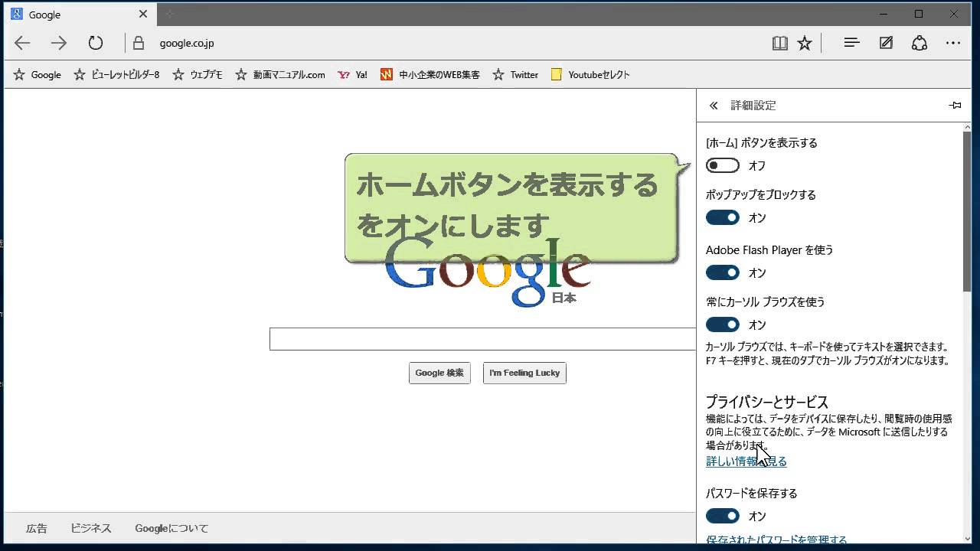Go back to the previous page
The image size is (980, 551).
coord(22,43)
